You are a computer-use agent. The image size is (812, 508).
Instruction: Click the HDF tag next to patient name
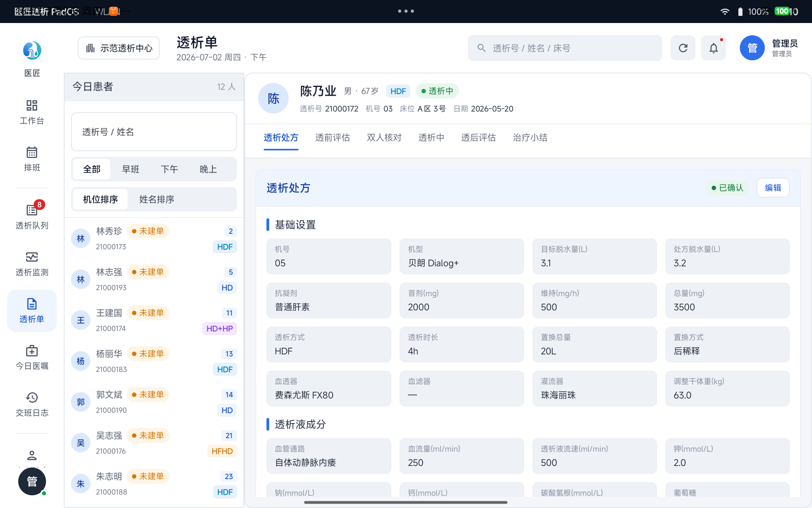(398, 91)
